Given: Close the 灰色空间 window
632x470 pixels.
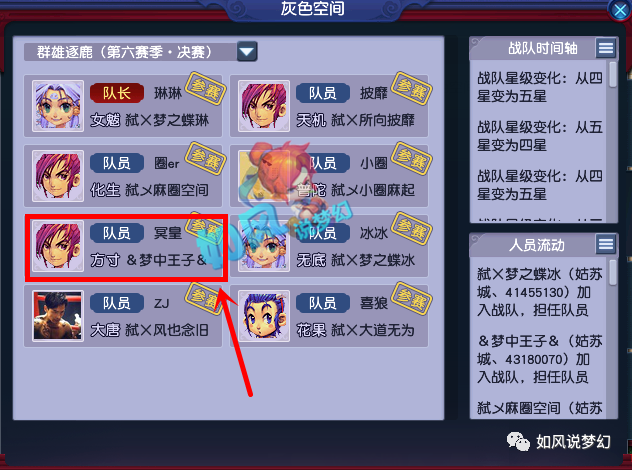Looking at the screenshot, I should click(x=620, y=10).
